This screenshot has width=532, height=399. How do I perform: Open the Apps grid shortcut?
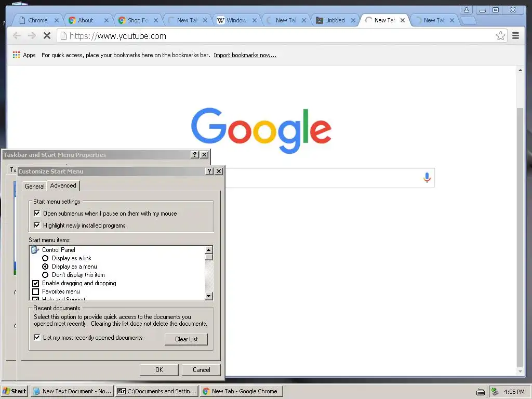pos(16,55)
